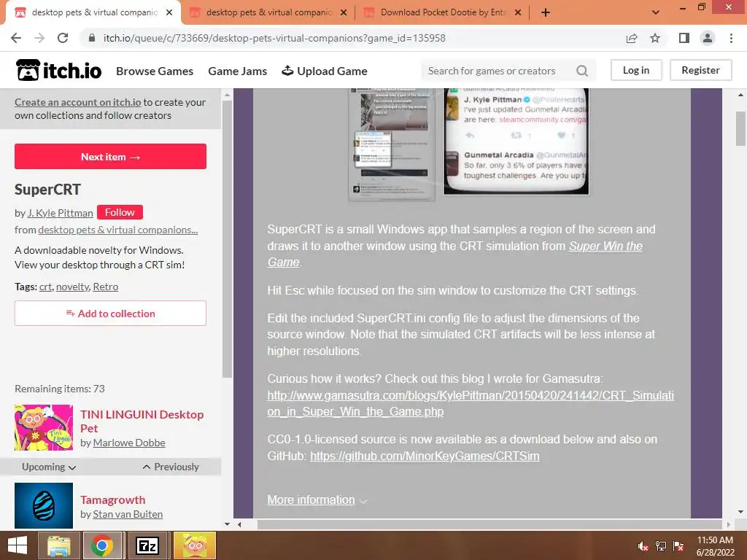The height and width of the screenshot is (560, 747).
Task: Click the Chrome taskbar icon
Action: [x=102, y=545]
